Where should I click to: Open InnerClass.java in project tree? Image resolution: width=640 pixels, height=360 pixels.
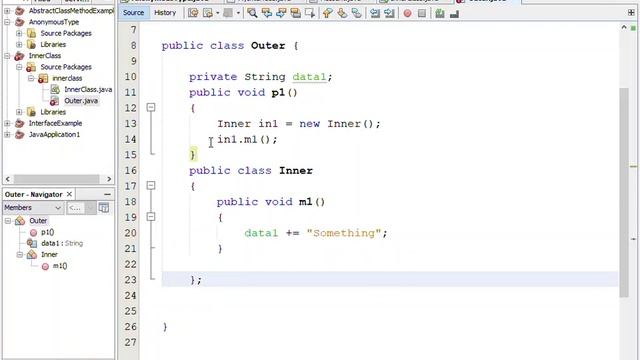point(88,89)
